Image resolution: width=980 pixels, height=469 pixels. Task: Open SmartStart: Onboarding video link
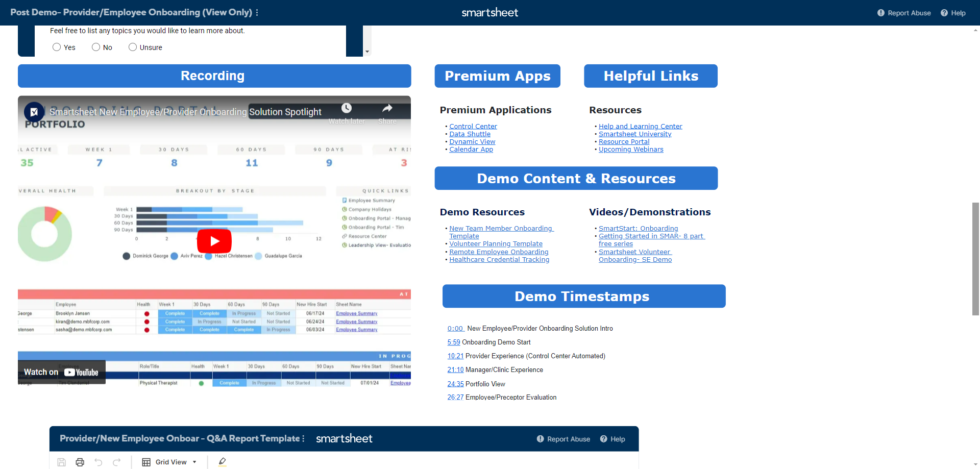click(638, 228)
